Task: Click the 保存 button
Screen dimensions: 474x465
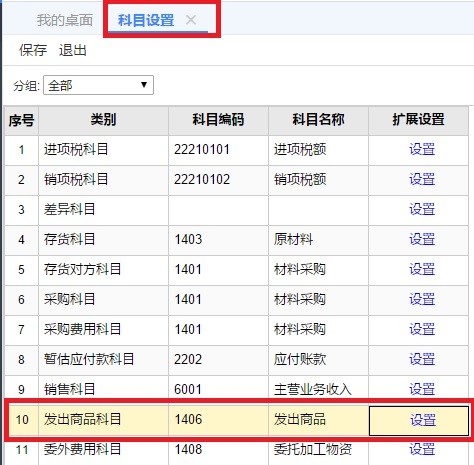Action: pos(33,50)
